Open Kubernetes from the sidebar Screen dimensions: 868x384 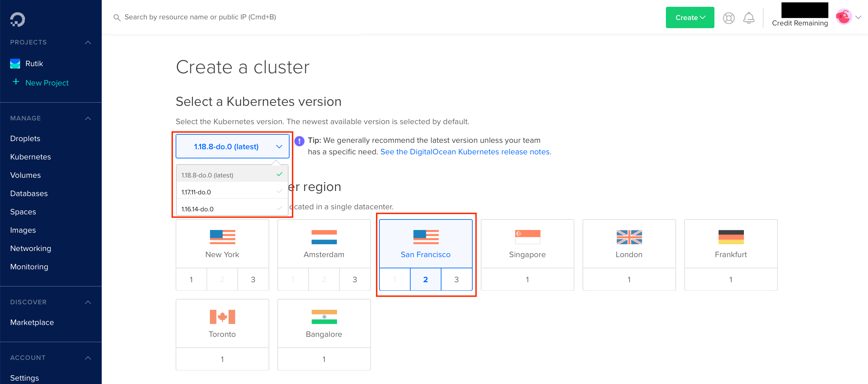tap(30, 157)
